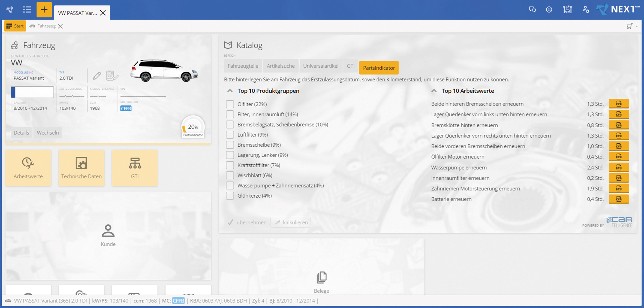The height and width of the screenshot is (308, 644).
Task: Open the GTI tile
Action: (135, 168)
